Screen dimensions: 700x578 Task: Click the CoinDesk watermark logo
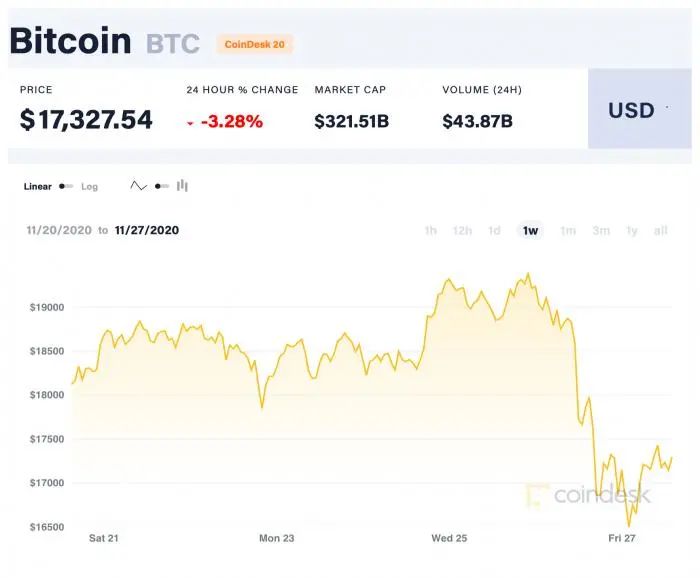click(589, 494)
